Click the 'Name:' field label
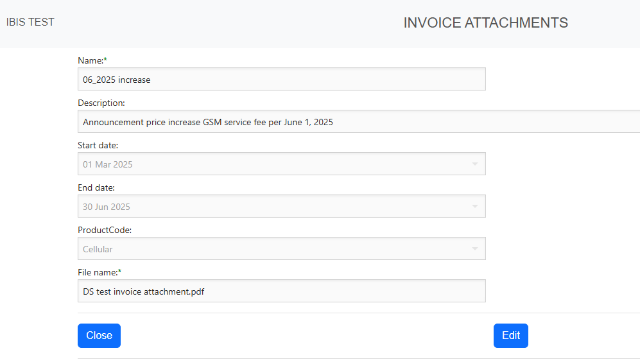Viewport: 640px width, 364px height. [90, 60]
